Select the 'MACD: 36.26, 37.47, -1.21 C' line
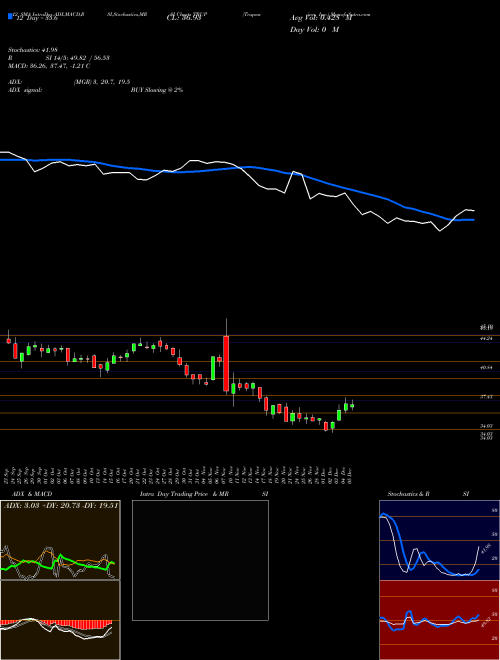The image size is (500, 660). click(49, 66)
